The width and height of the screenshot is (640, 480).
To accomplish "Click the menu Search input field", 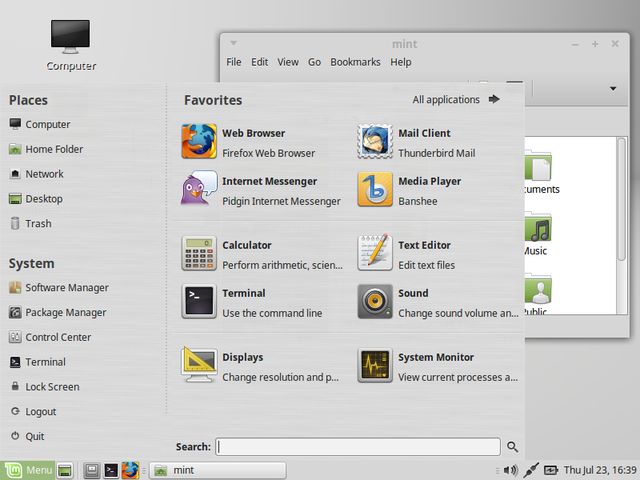I will pyautogui.click(x=358, y=447).
